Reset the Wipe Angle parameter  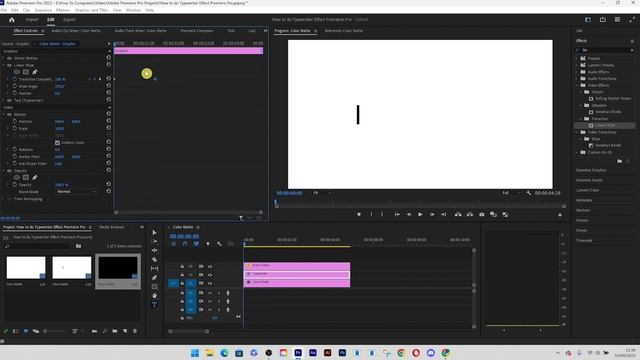click(109, 86)
